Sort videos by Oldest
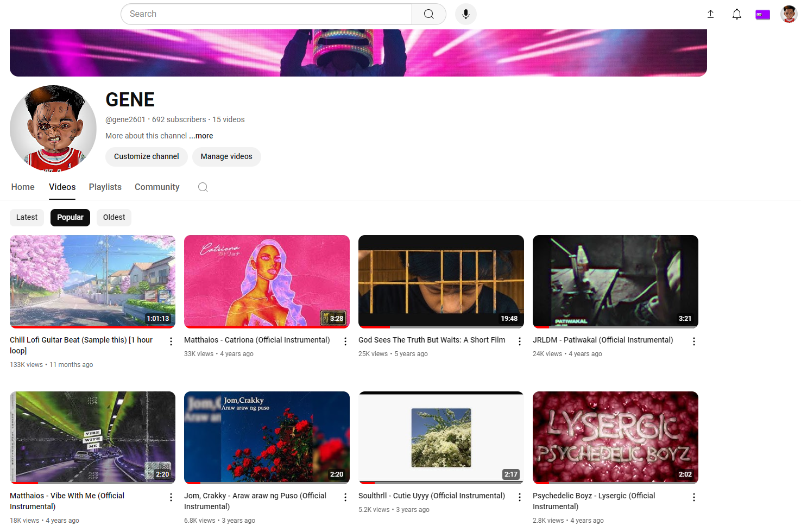801x532 pixels. click(x=114, y=218)
